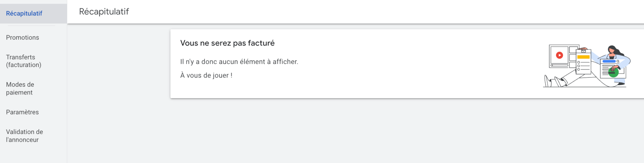Viewport: 644px width, 163px height.
Task: Click the blue search bar in illustration
Action: [x=609, y=61]
